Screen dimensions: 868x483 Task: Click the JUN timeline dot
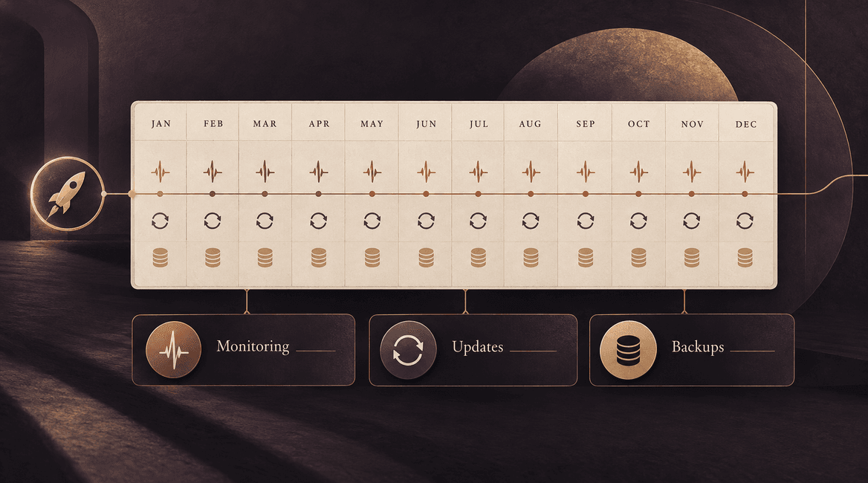point(426,194)
